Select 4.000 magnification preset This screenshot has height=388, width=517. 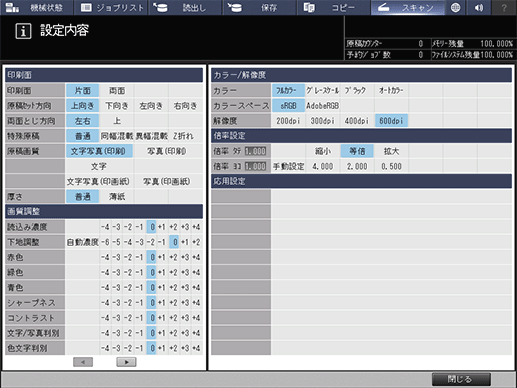point(323,166)
